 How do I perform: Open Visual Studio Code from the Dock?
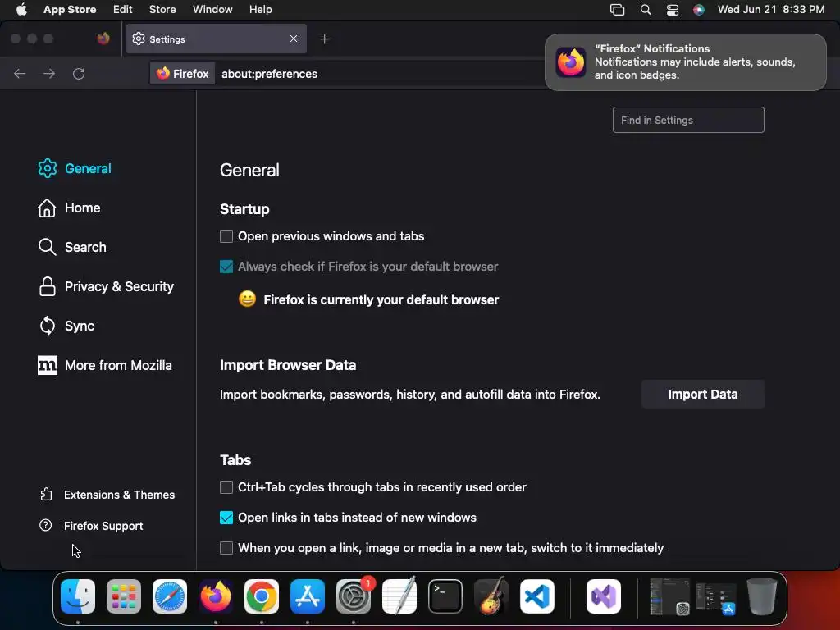pos(537,596)
